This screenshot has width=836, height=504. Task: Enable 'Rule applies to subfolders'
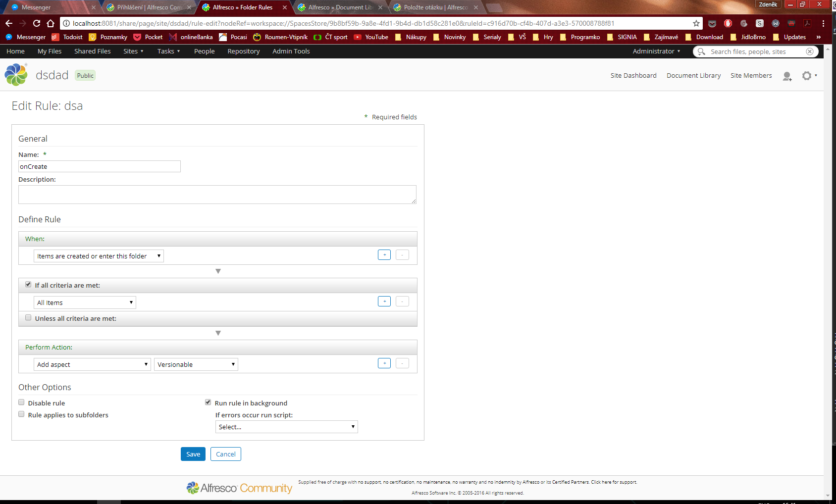(x=21, y=414)
